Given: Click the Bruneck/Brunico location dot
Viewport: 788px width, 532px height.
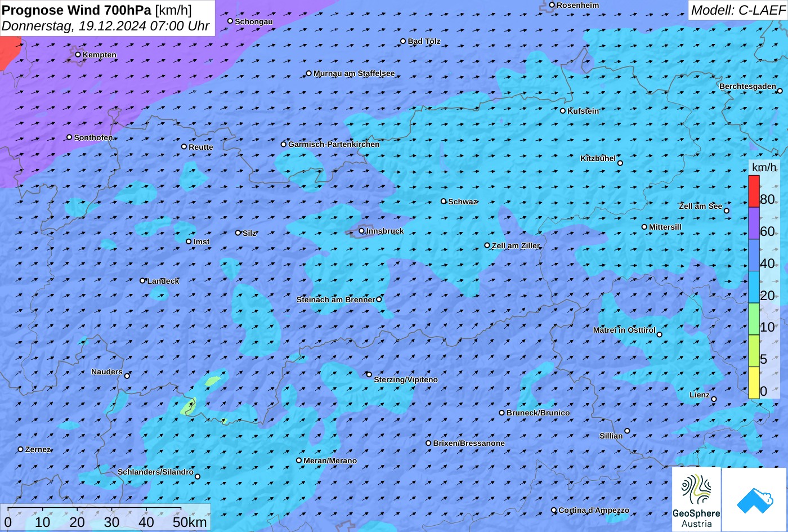Looking at the screenshot, I should coord(502,413).
